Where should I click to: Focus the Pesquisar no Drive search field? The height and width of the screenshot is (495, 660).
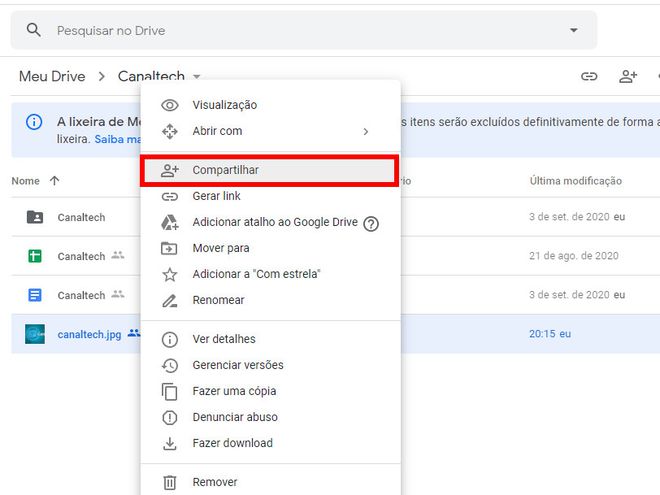(x=303, y=30)
